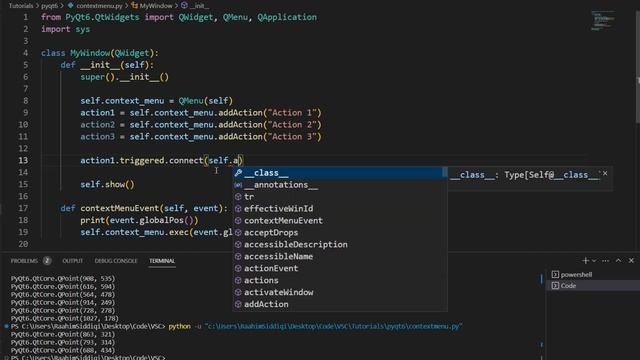Close the suggestion details popup

[605, 173]
